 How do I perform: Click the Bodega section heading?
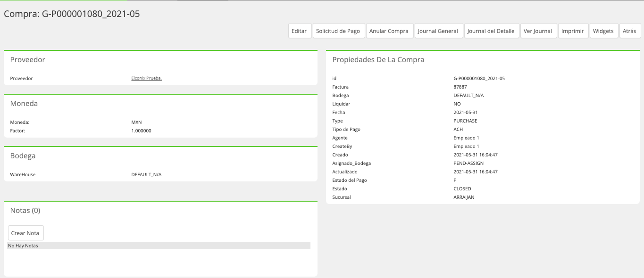[23, 155]
